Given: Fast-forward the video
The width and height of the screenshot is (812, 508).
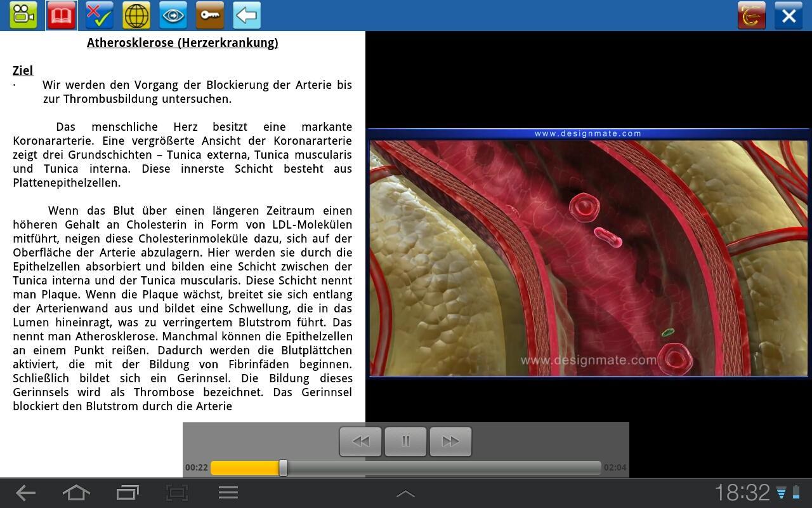Looking at the screenshot, I should (450, 441).
